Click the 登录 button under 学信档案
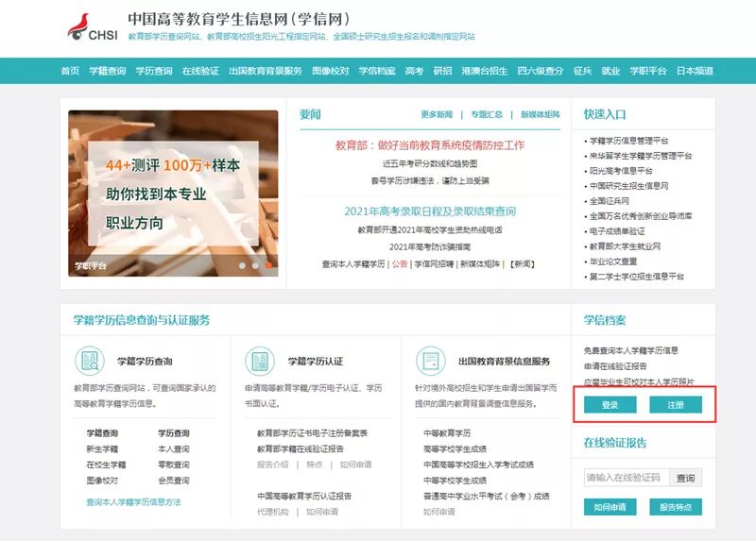 pyautogui.click(x=610, y=405)
